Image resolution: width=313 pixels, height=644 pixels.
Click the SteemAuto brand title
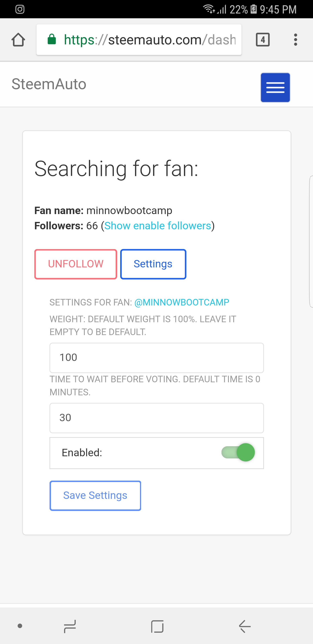pos(49,84)
